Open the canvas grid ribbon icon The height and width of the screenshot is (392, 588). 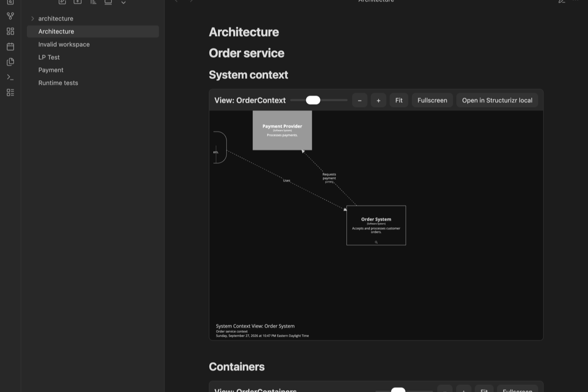click(10, 31)
